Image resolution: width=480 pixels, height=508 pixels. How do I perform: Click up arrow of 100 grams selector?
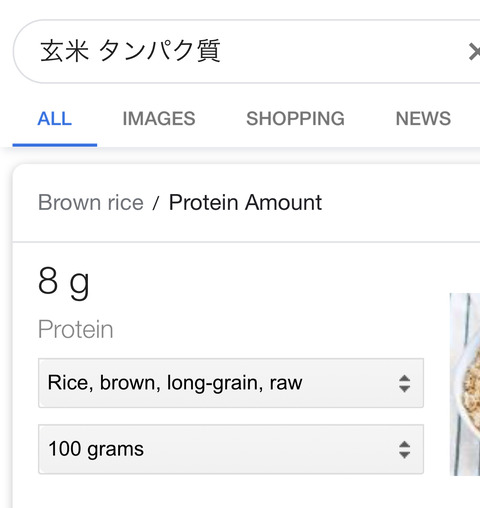(404, 444)
